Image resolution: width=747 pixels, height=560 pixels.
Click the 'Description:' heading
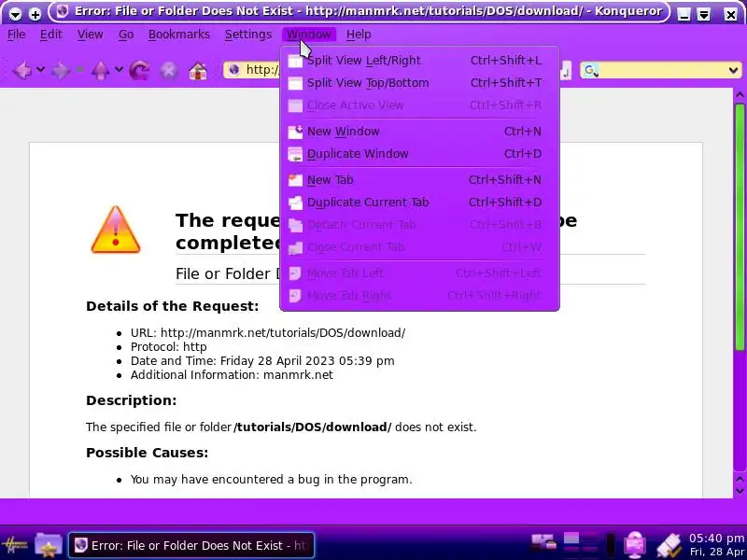[131, 400]
